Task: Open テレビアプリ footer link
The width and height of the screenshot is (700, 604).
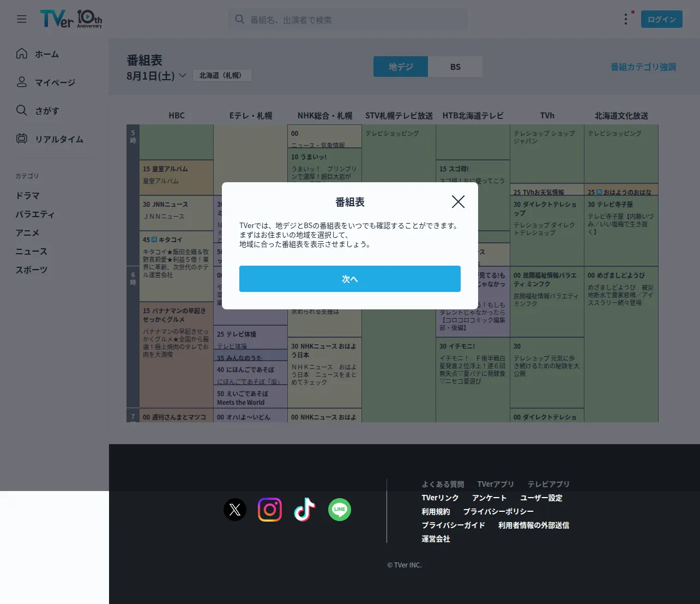Action: pyautogui.click(x=548, y=484)
